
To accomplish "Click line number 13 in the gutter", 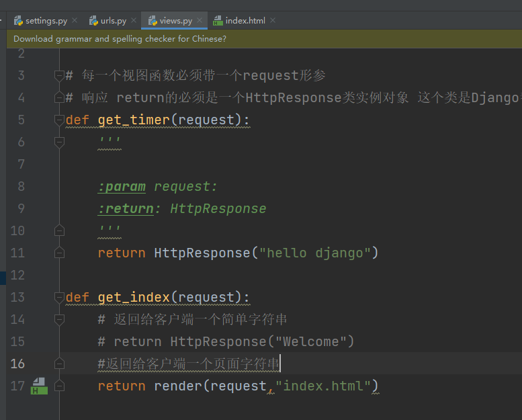I will tap(18, 297).
